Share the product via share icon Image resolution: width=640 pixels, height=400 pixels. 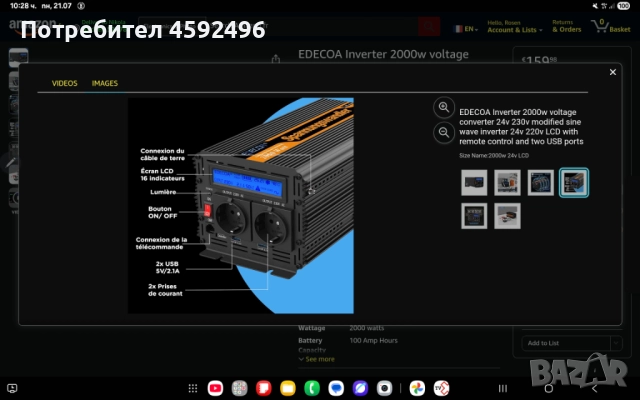tap(276, 59)
